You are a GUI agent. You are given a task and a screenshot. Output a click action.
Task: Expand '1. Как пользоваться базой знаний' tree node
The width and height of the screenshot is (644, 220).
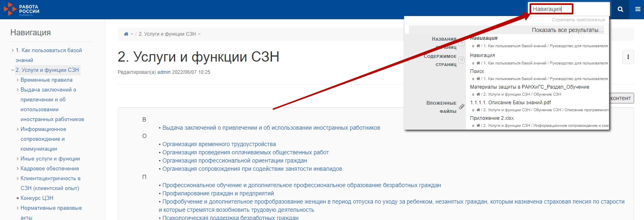point(13,50)
